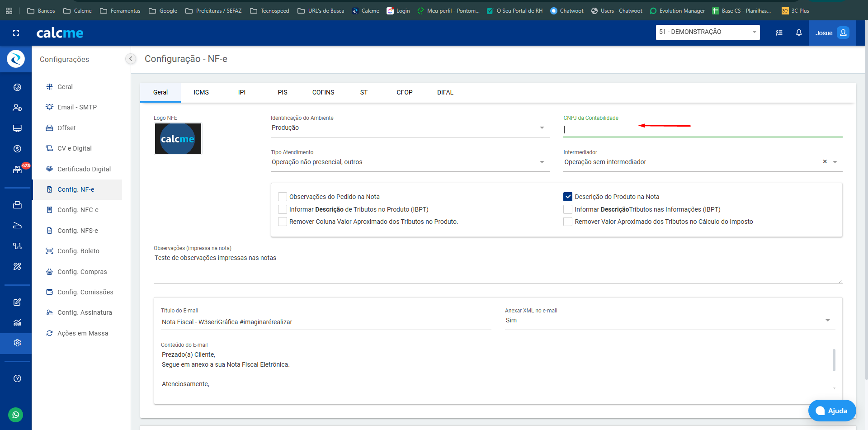Click the CNPJ da Contabilidade field
Screen dimensions: 868x430
tap(702, 130)
